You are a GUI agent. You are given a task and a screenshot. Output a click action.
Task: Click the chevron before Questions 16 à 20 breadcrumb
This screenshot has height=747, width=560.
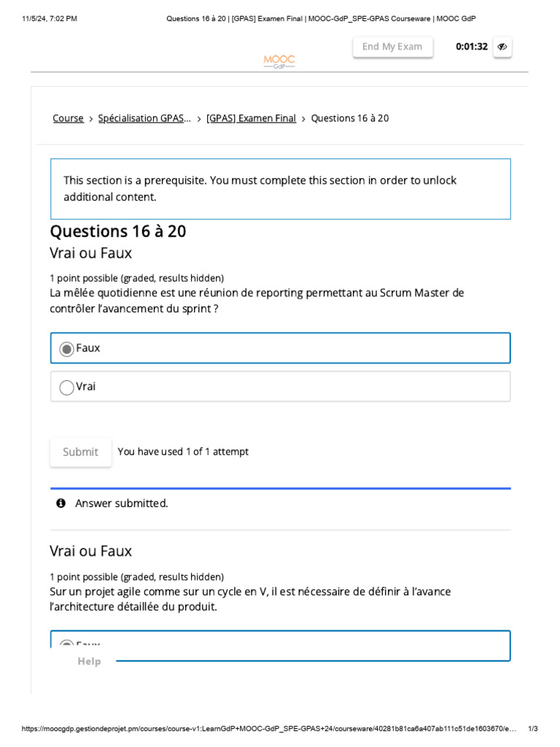(303, 119)
